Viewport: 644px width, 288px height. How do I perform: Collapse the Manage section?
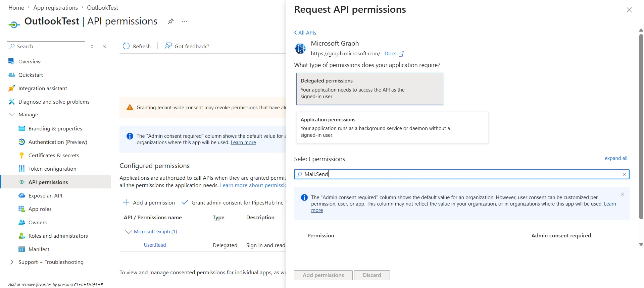point(12,114)
